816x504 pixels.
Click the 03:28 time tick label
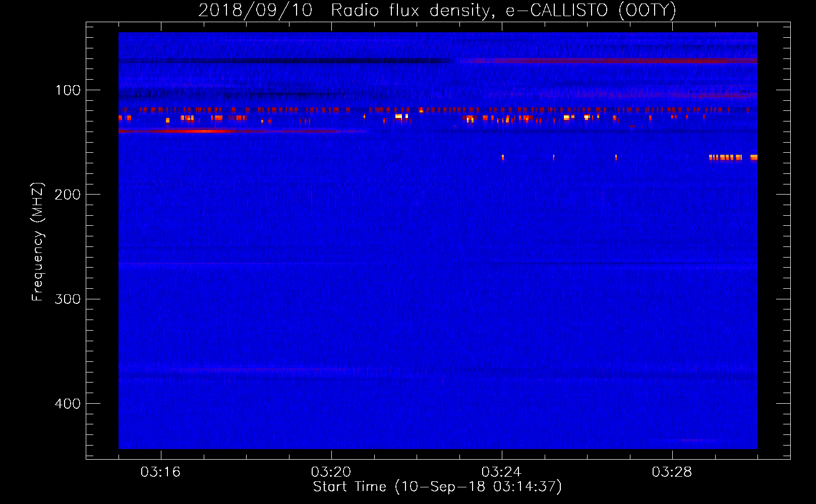point(672,472)
